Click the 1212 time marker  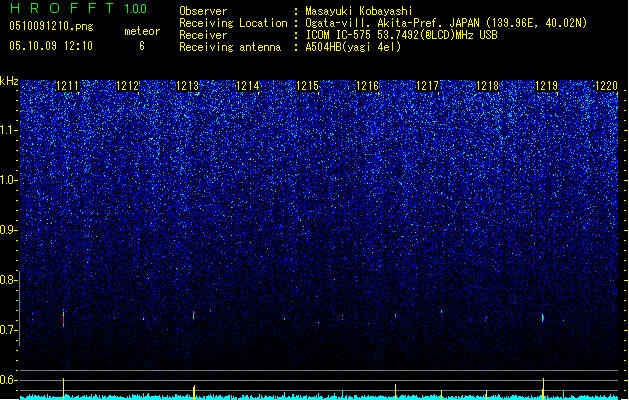click(x=127, y=86)
